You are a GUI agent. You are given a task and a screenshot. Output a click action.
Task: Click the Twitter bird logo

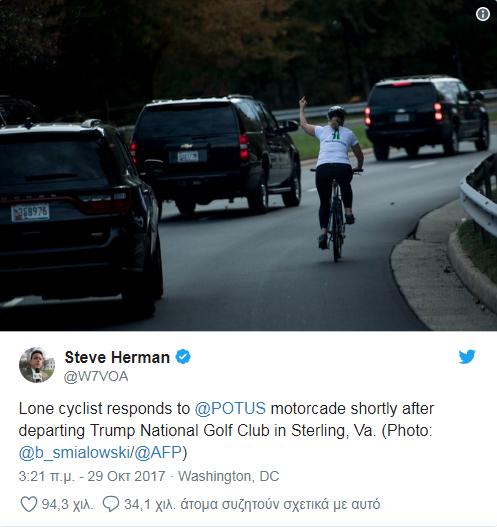[467, 357]
